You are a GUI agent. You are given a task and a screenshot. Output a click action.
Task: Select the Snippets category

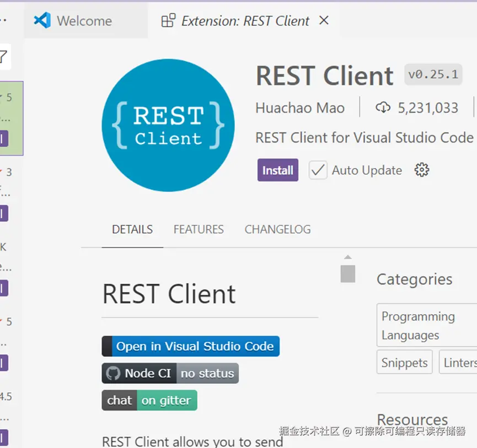pyautogui.click(x=405, y=362)
